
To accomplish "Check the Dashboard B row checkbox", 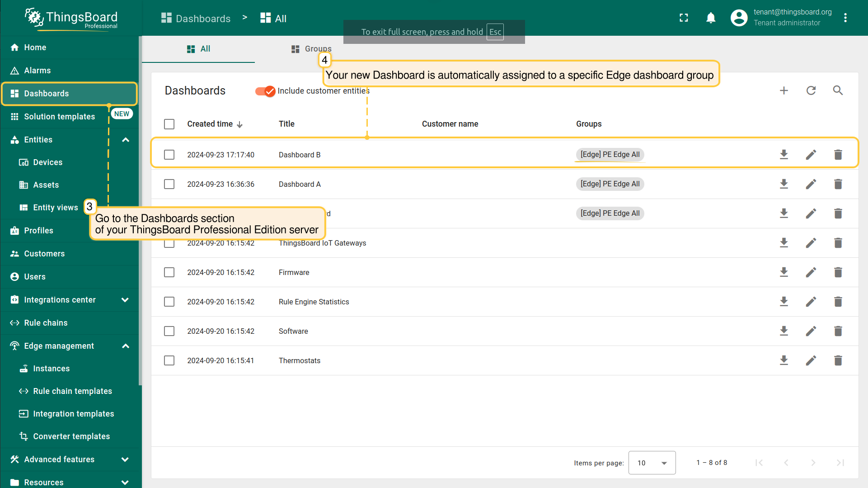I will click(169, 155).
